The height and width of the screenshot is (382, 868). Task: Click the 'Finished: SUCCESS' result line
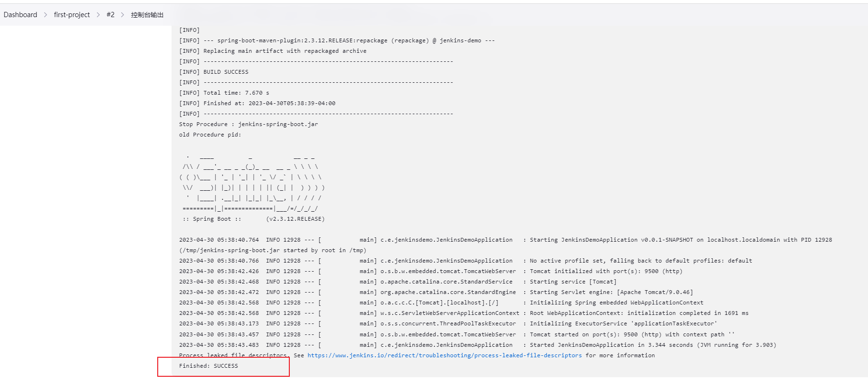tap(209, 366)
